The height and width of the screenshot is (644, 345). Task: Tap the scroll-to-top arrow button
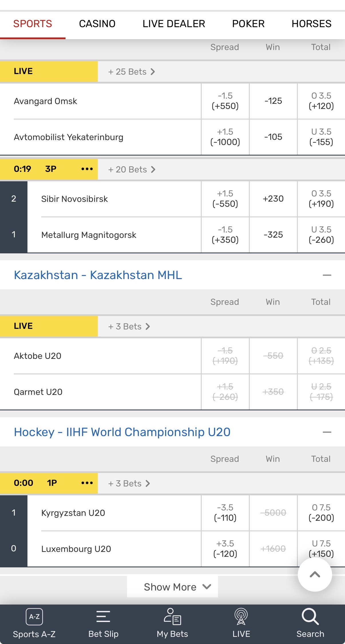pyautogui.click(x=315, y=574)
